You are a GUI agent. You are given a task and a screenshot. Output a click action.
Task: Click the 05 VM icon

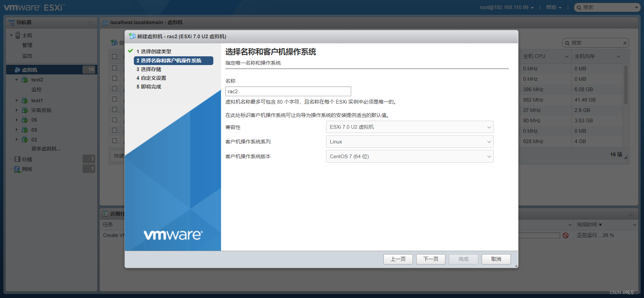click(x=25, y=130)
